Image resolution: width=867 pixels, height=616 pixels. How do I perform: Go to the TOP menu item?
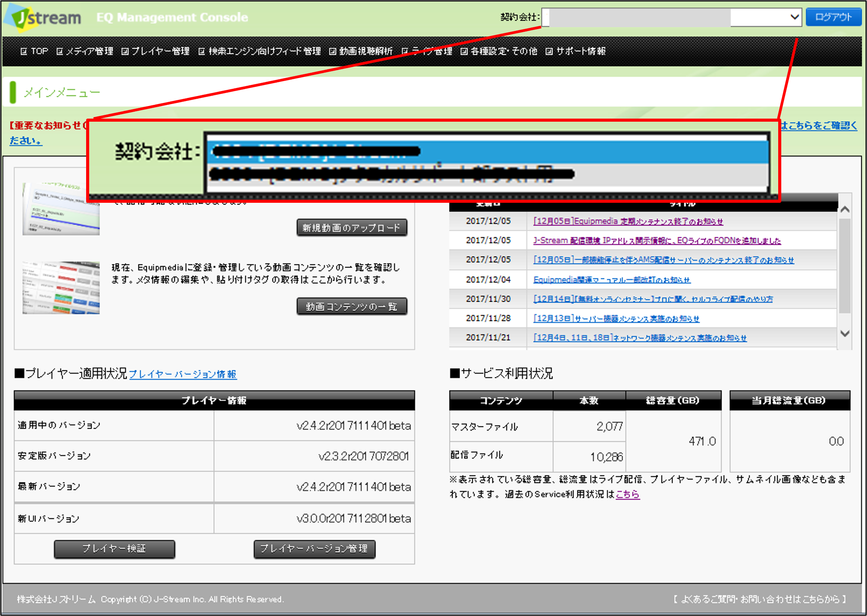(34, 51)
